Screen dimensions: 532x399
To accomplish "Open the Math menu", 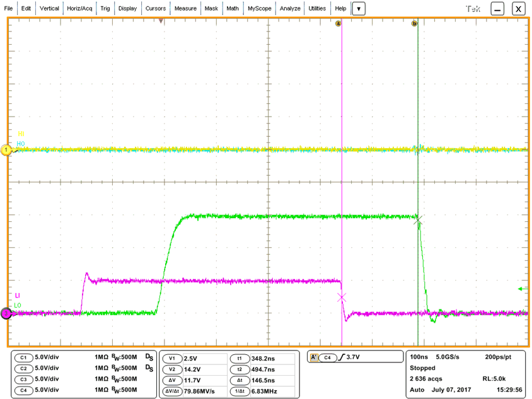I will (232, 8).
